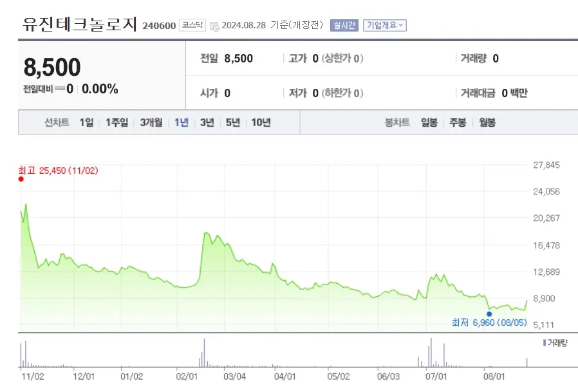Enable the 실시간 live quote mode

click(x=346, y=24)
